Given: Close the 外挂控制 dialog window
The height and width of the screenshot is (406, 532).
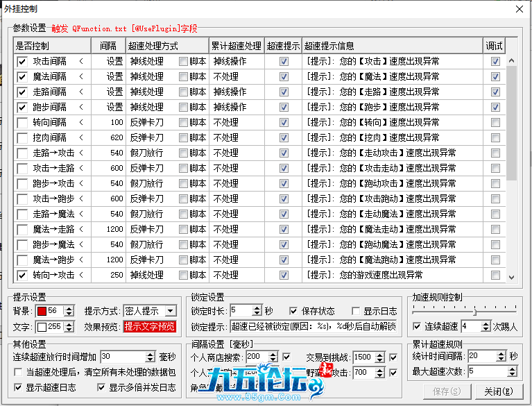Looking at the screenshot, I should coord(519,8).
